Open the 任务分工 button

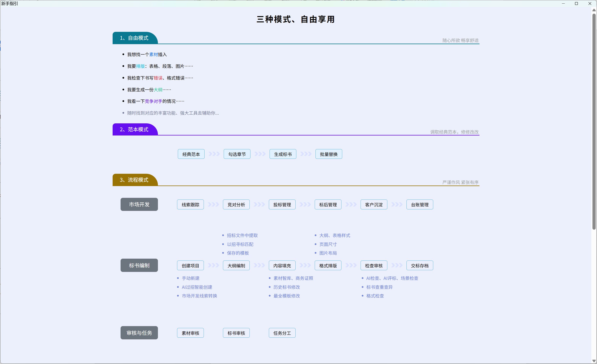pyautogui.click(x=282, y=333)
